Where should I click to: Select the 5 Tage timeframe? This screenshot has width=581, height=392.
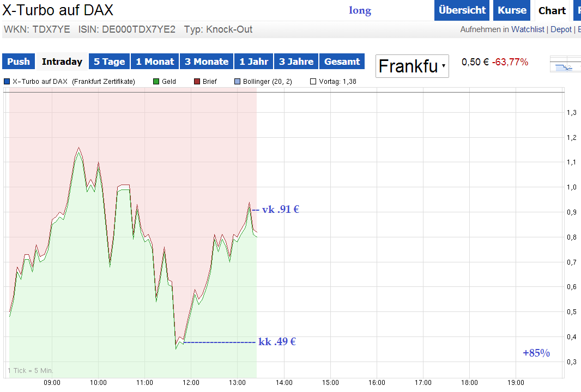(x=109, y=62)
